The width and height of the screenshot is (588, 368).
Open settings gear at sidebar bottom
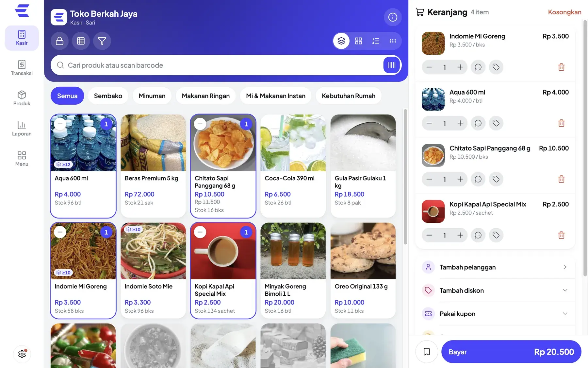click(22, 354)
